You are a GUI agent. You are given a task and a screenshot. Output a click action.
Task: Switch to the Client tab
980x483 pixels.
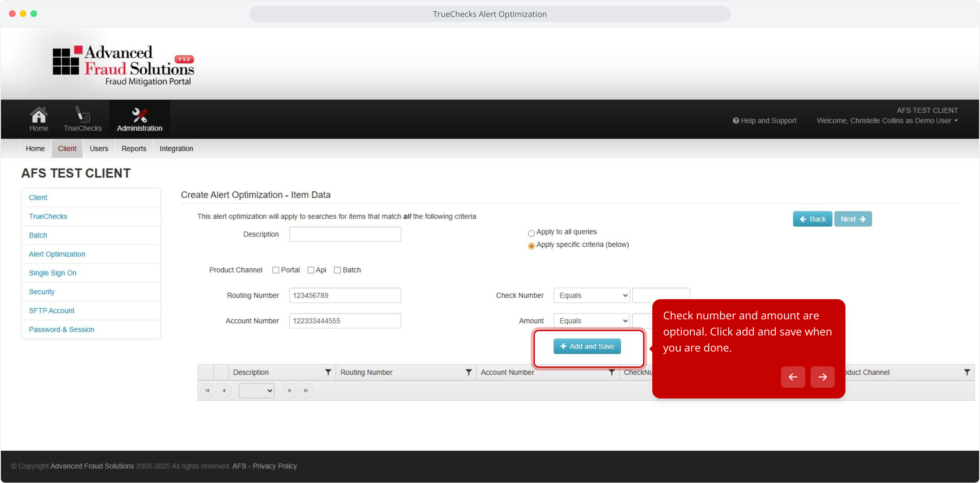click(67, 148)
